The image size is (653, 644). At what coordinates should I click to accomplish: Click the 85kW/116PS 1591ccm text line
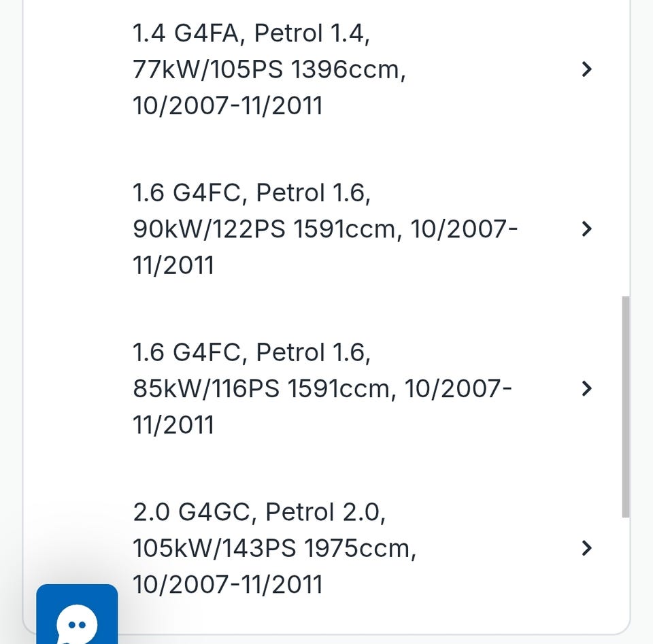coord(261,388)
